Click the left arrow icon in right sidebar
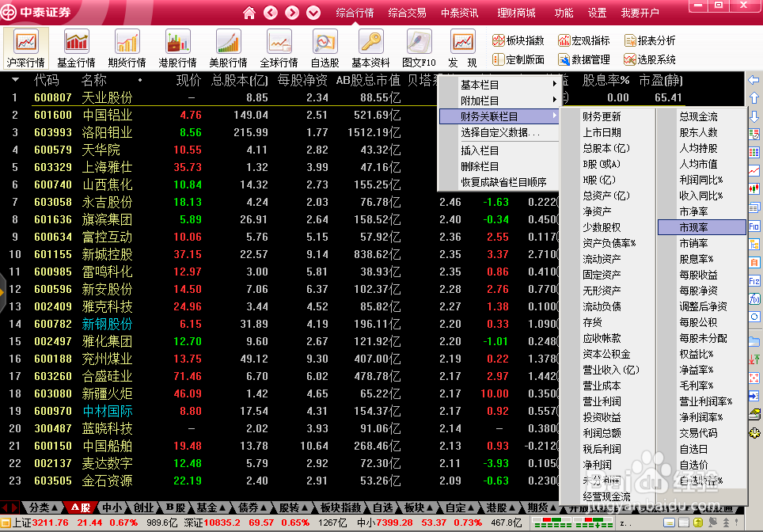This screenshot has height=532, width=763. click(x=754, y=80)
